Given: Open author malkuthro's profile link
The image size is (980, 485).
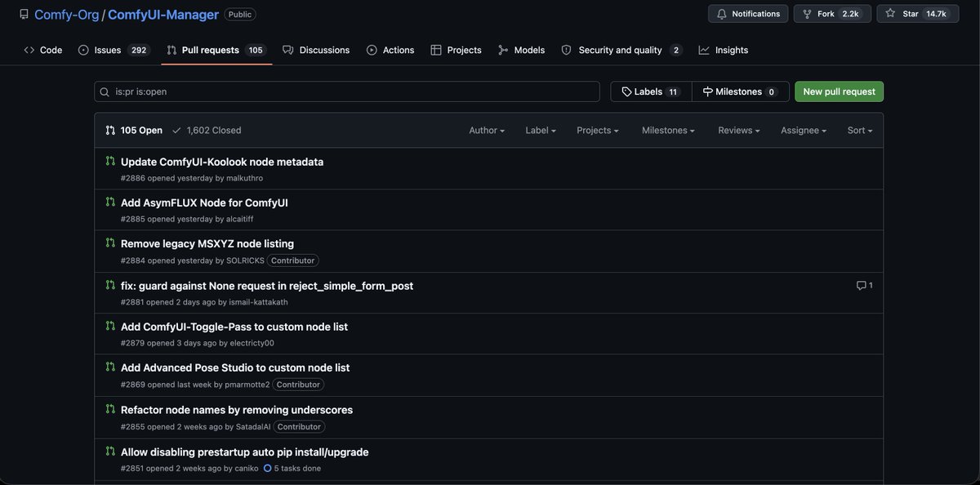Looking at the screenshot, I should [x=244, y=178].
